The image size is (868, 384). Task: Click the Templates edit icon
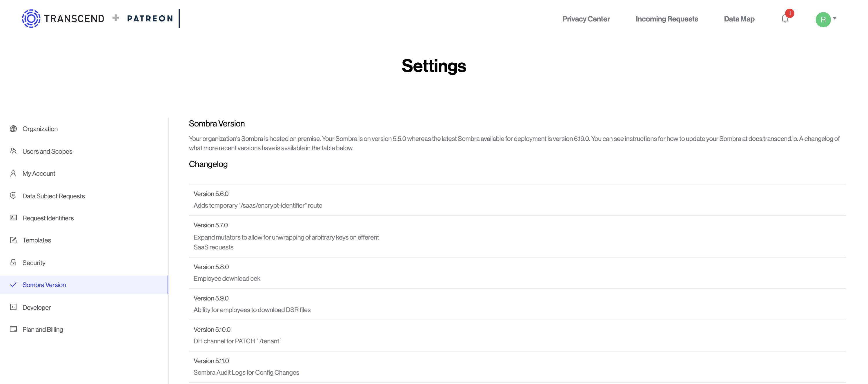tap(13, 240)
